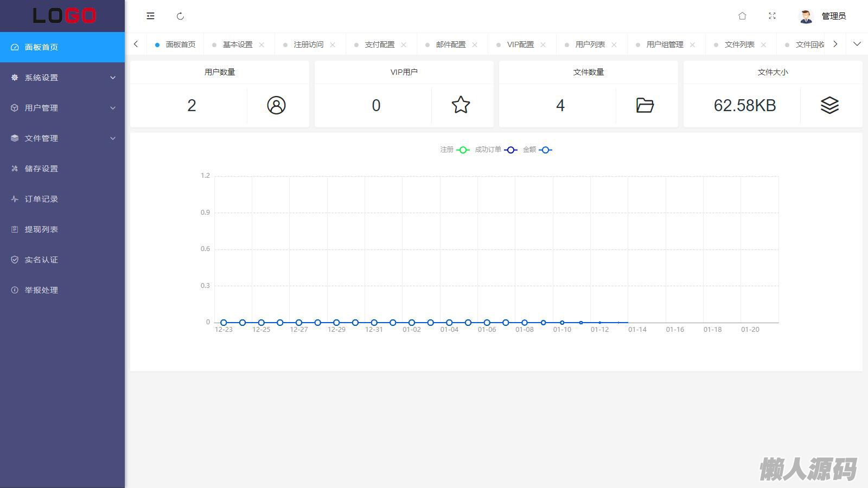Click the refresh icon in top bar
This screenshot has height=488, width=868.
pos(181,16)
